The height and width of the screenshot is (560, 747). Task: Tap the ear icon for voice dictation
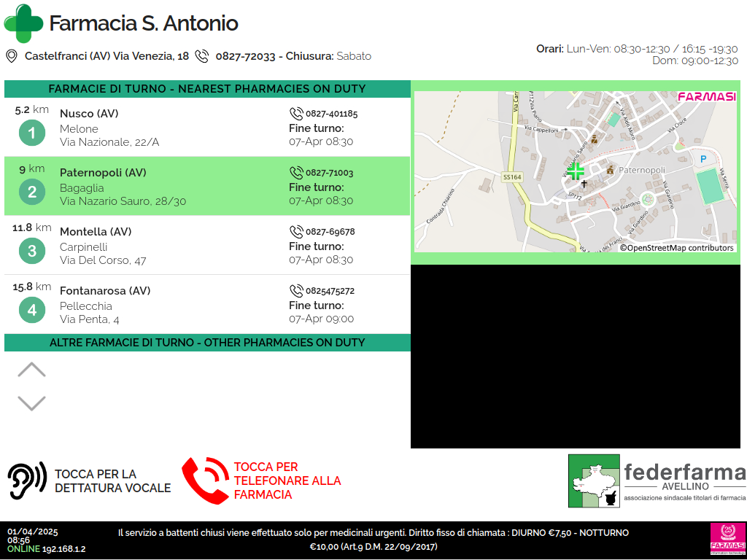click(x=27, y=481)
